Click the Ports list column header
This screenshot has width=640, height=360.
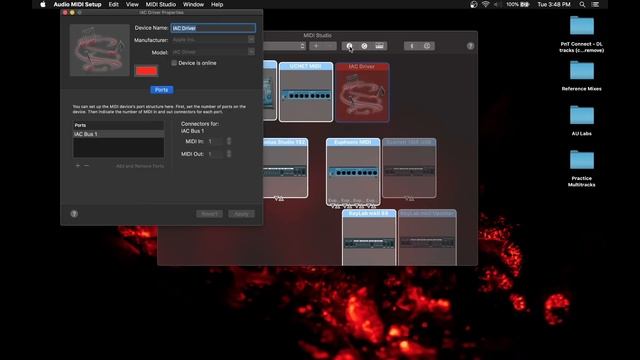pyautogui.click(x=118, y=125)
